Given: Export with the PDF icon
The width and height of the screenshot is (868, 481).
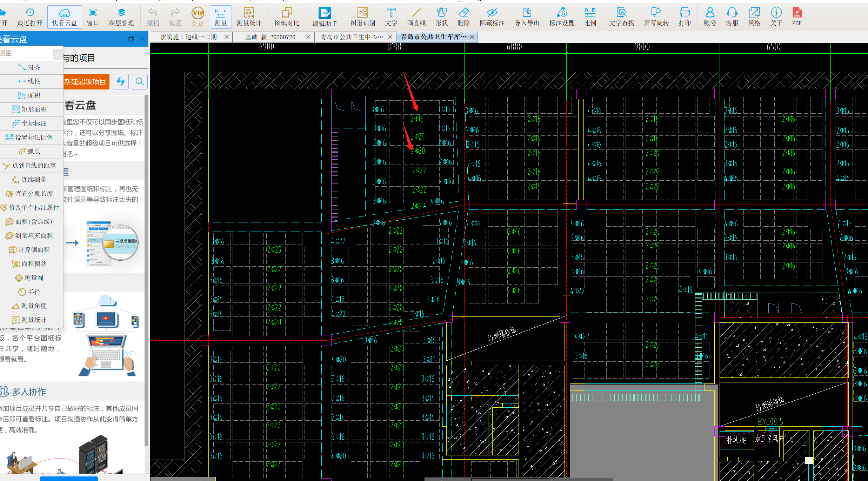Looking at the screenshot, I should point(796,16).
